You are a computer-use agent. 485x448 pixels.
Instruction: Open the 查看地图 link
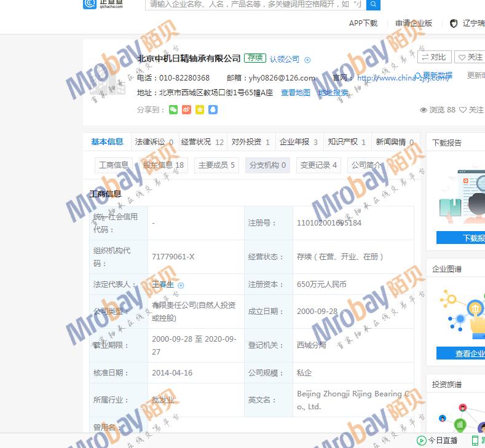coord(296,93)
